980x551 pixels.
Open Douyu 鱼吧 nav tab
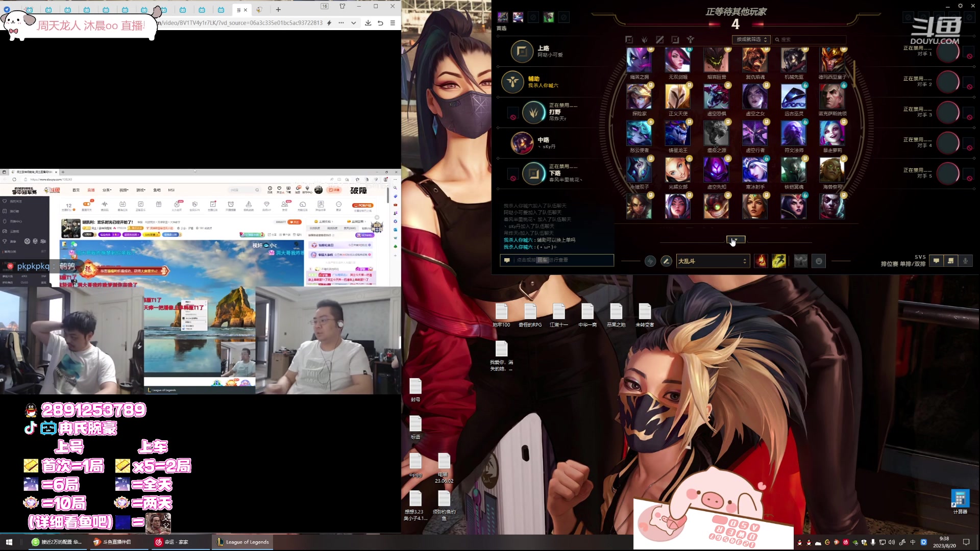[157, 190]
